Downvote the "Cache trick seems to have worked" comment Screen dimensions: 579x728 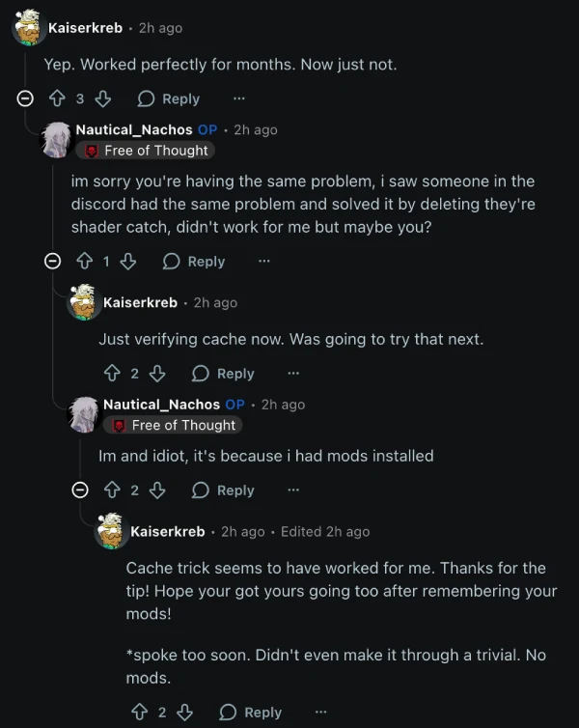184,713
